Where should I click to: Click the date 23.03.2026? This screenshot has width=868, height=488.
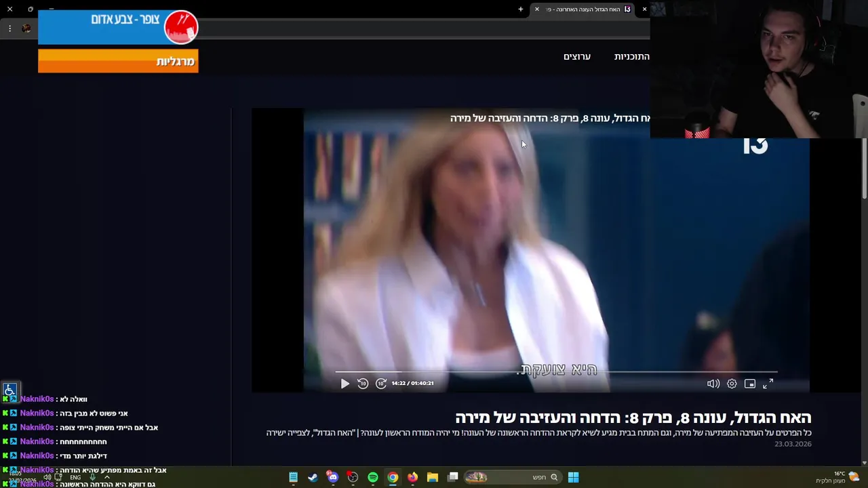(x=793, y=444)
